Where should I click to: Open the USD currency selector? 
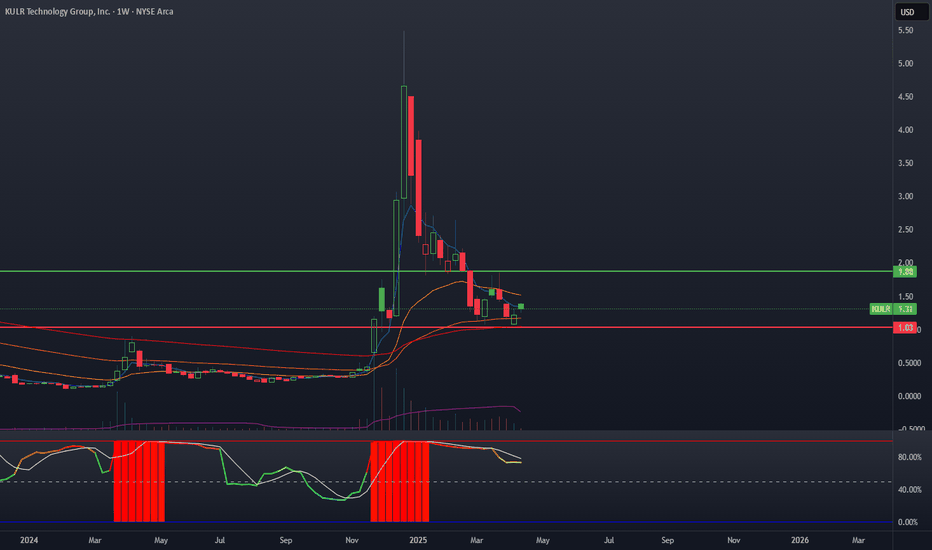(x=911, y=12)
